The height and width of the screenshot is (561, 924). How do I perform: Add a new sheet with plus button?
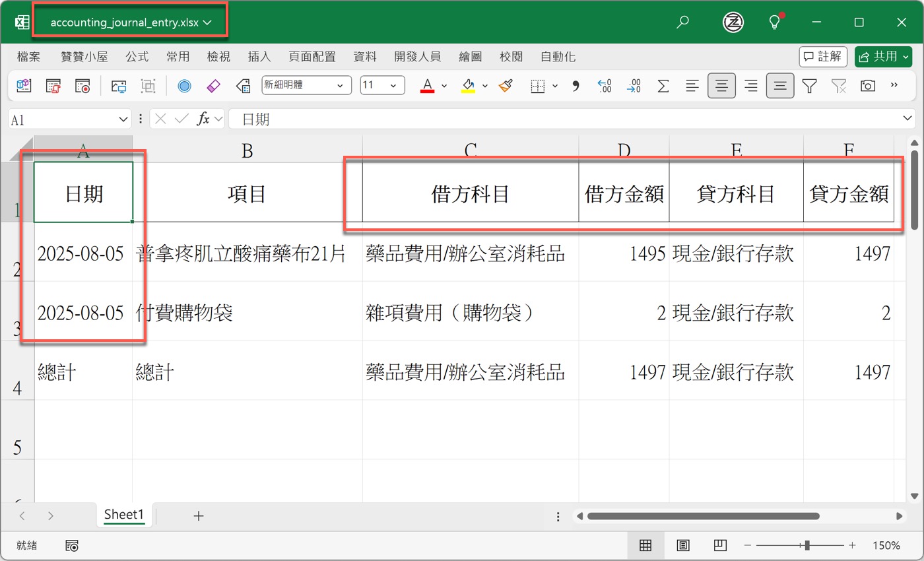pyautogui.click(x=198, y=516)
